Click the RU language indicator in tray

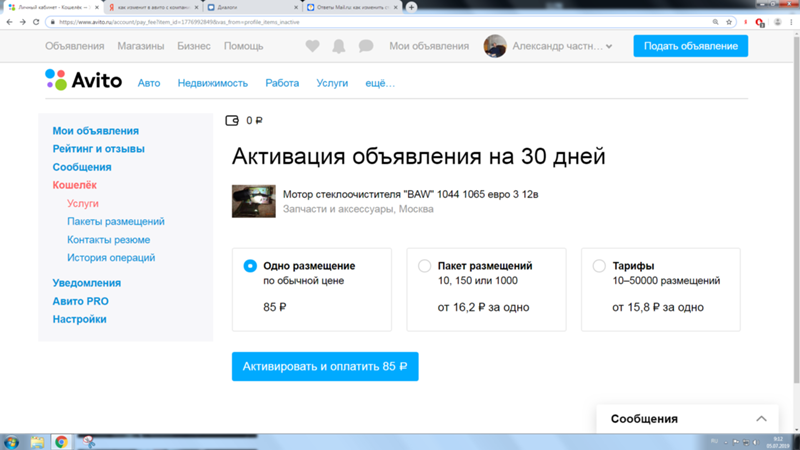point(714,441)
